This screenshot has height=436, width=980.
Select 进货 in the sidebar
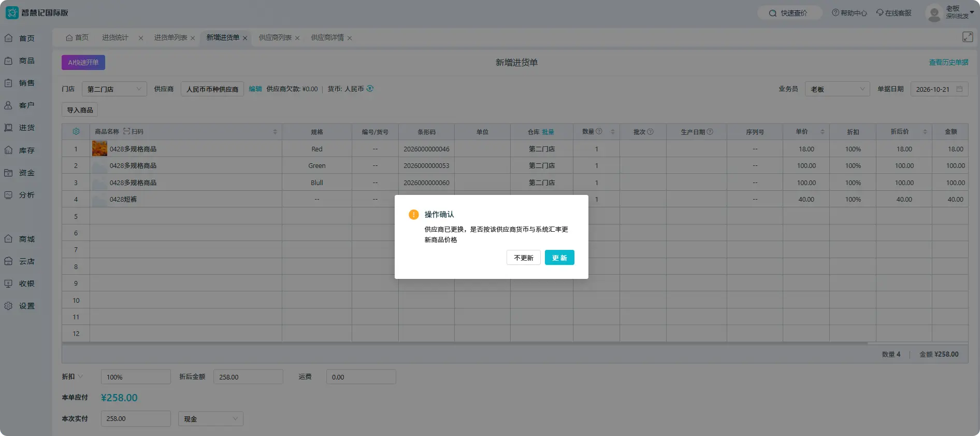20,128
